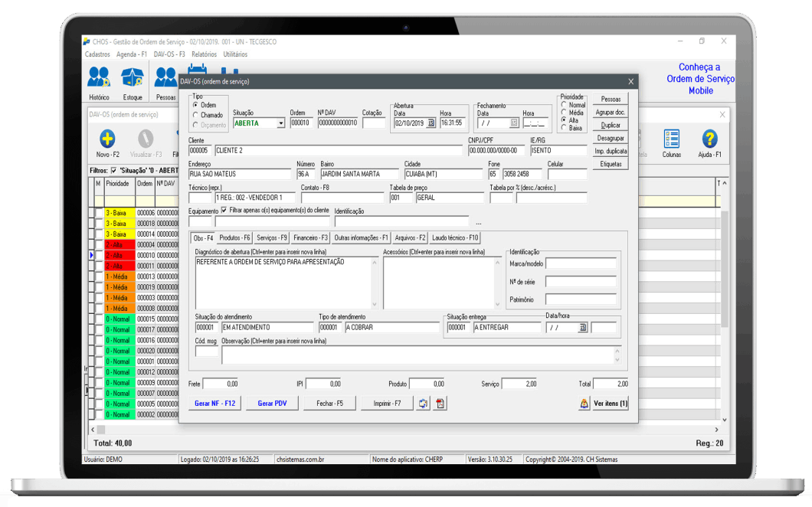Viewport: 812px width, 507px height.
Task: Click the Pessoas side button
Action: [611, 99]
